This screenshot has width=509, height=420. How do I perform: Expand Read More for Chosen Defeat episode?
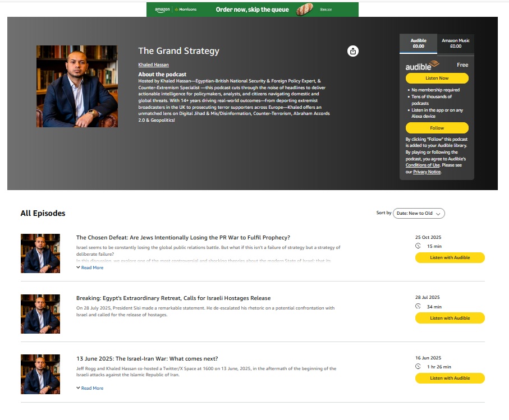click(90, 267)
